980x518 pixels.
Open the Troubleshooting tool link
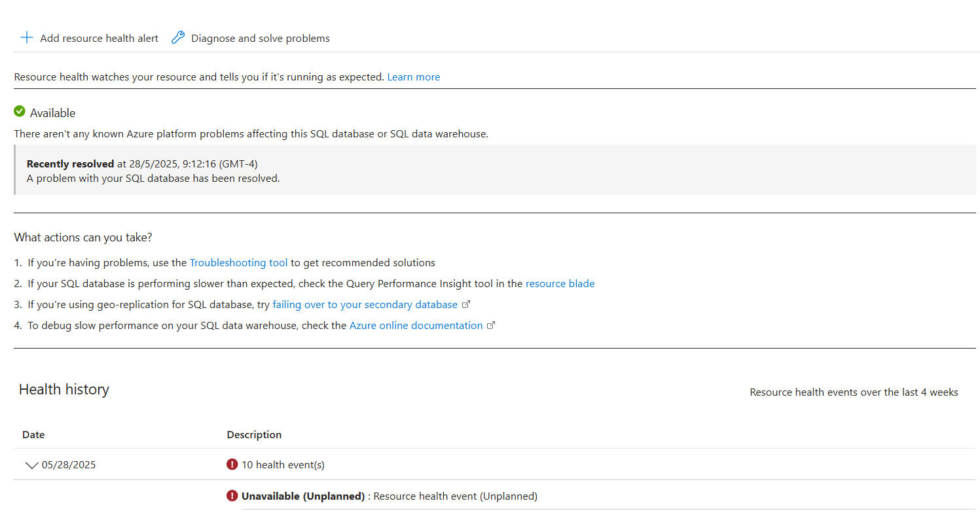pyautogui.click(x=238, y=263)
